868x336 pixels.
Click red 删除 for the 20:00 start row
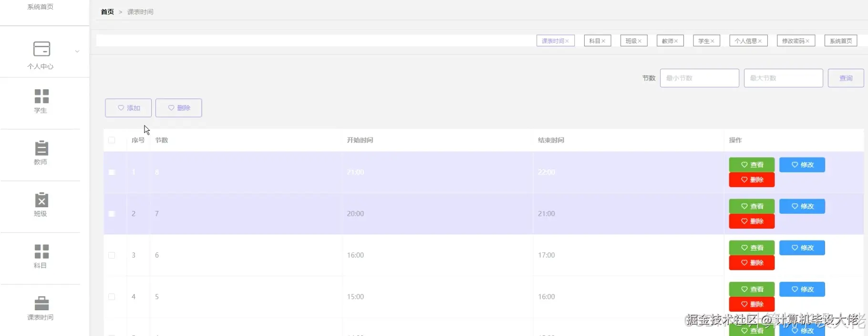pyautogui.click(x=752, y=221)
